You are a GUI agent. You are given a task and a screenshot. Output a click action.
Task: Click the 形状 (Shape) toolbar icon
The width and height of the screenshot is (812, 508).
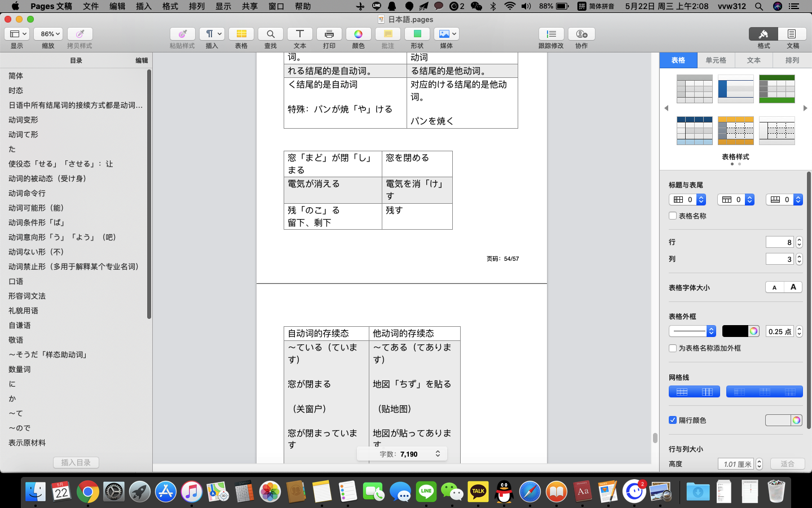417,34
